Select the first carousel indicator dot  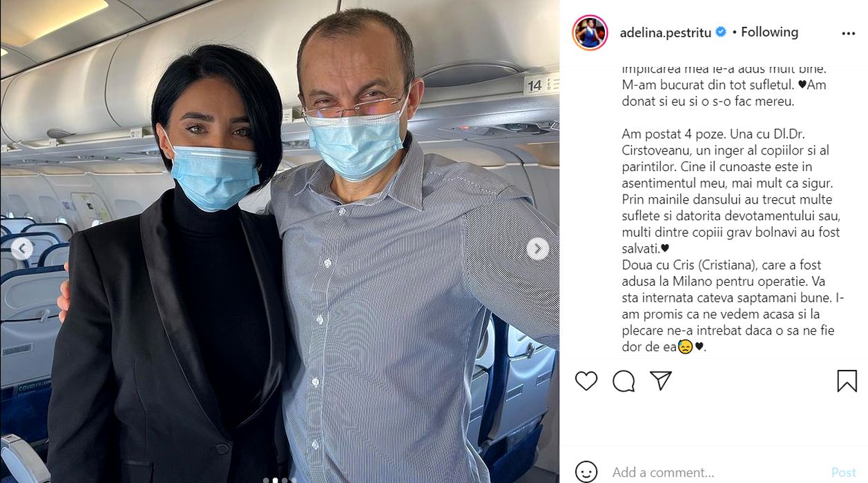(x=266, y=480)
